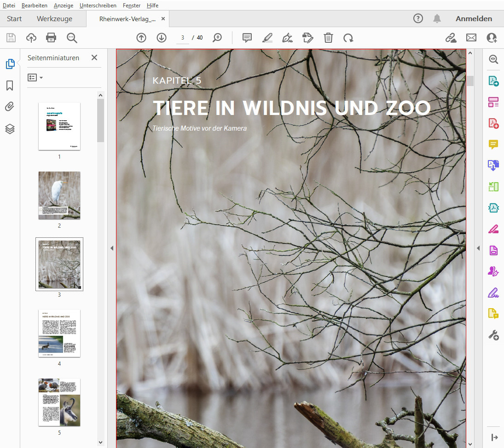Rotate the page with rotate icon

[348, 38]
